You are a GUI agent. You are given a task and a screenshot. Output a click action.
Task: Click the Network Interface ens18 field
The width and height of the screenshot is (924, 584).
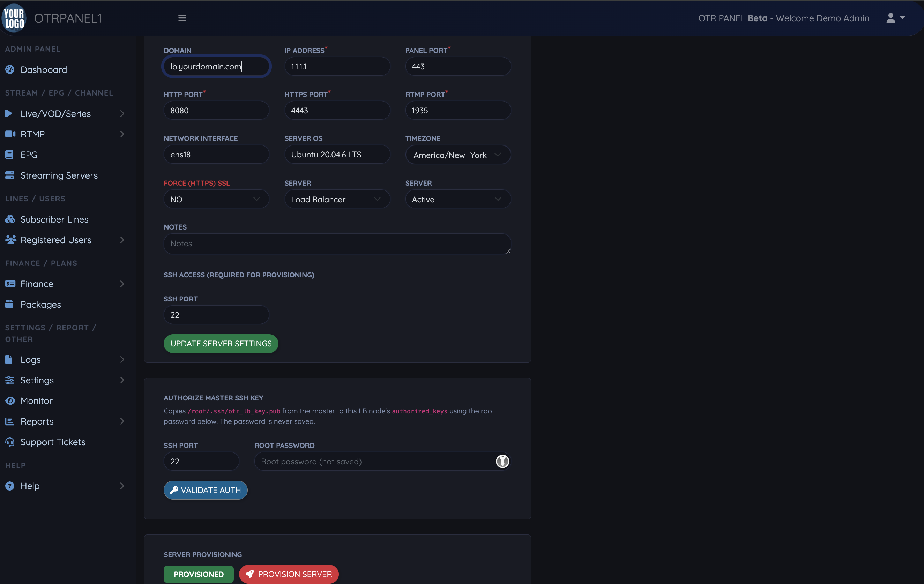pyautogui.click(x=216, y=154)
